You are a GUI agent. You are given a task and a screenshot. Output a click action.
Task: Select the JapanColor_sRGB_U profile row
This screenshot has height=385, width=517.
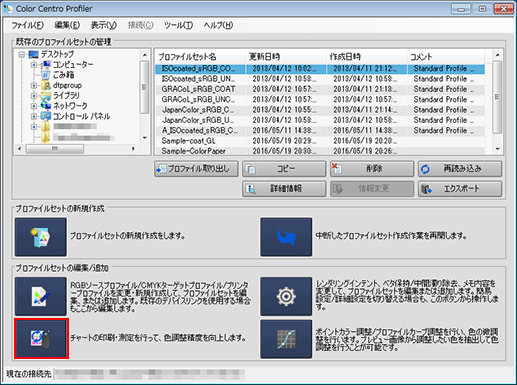coord(320,120)
